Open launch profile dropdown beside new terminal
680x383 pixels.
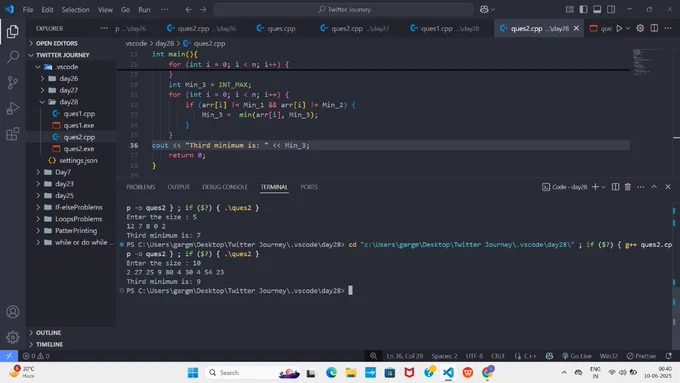(x=604, y=187)
